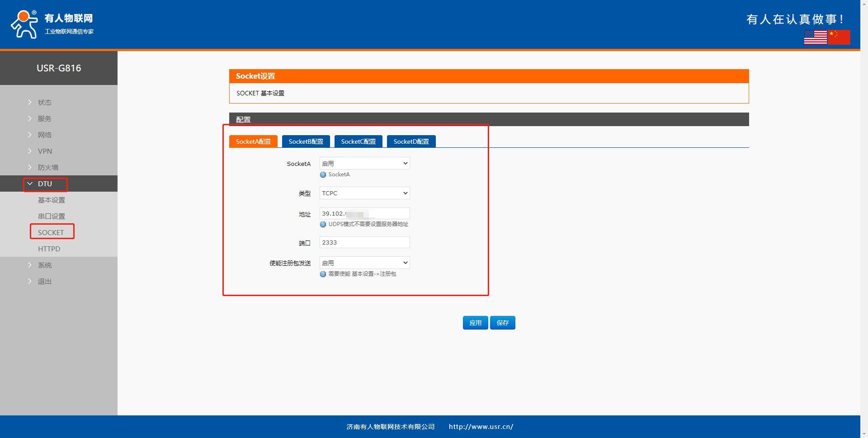Image resolution: width=868 pixels, height=438 pixels.
Task: Collapse the DTU menu section
Action: [x=45, y=184]
